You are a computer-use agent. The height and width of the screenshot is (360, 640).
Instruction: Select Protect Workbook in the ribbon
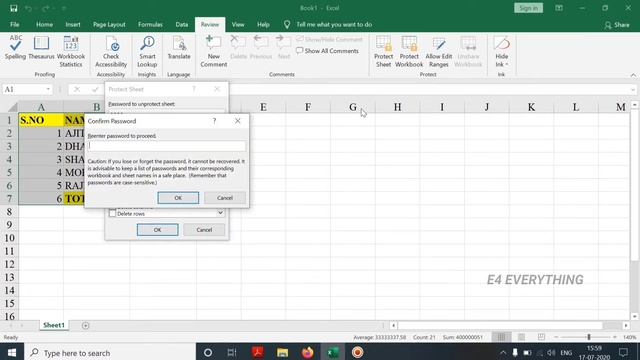click(x=409, y=51)
